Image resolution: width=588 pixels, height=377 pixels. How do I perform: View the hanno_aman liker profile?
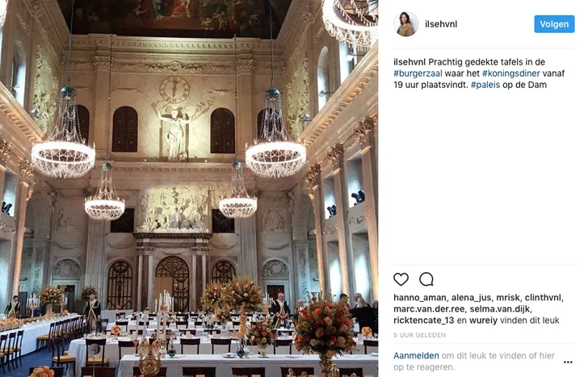[x=419, y=298]
